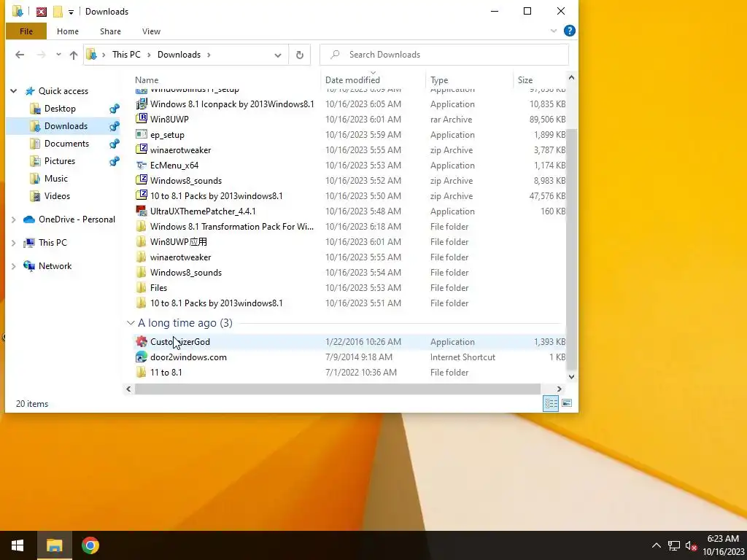Click the Search Downloads field
747x560 pixels.
point(444,55)
